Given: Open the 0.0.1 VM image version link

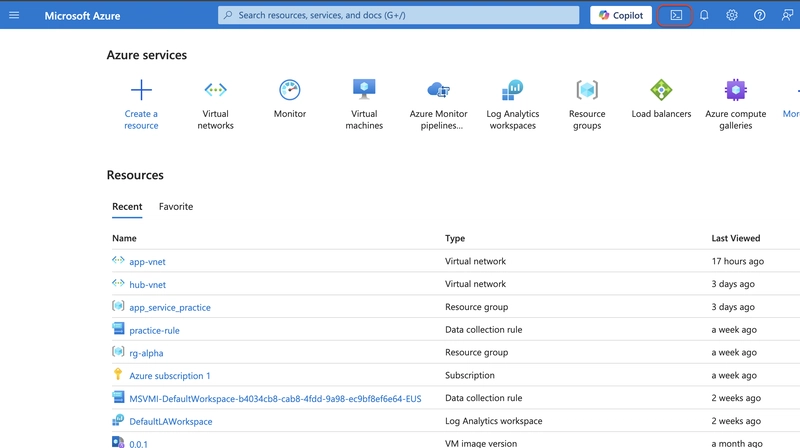Looking at the screenshot, I should coord(138,444).
